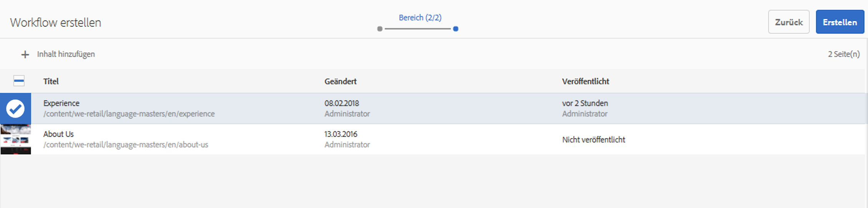The height and width of the screenshot is (208, 868).
Task: Click the 2 Seite(n) page count
Action: click(x=843, y=54)
